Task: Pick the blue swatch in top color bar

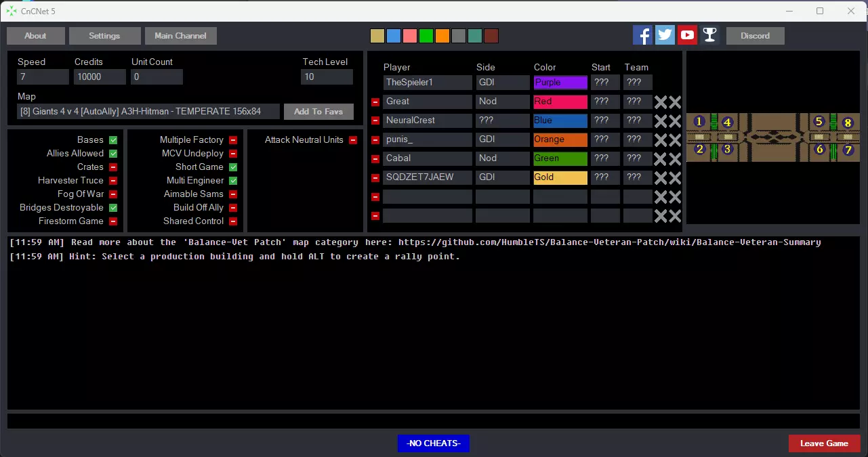Action: pyautogui.click(x=393, y=36)
